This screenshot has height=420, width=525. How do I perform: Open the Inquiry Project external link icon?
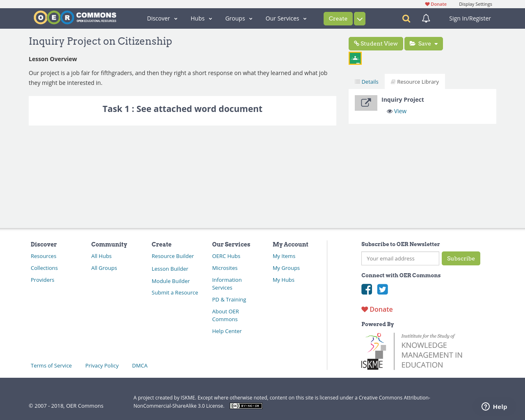tap(366, 103)
